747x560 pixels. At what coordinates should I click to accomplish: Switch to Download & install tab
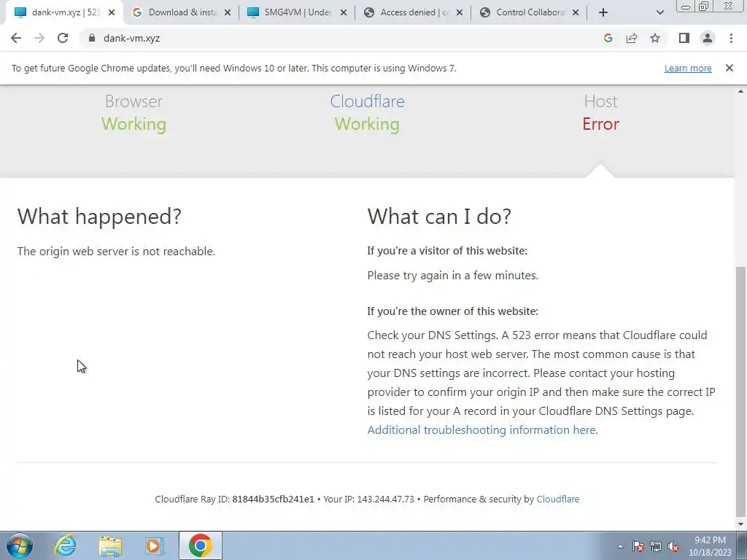pos(182,12)
